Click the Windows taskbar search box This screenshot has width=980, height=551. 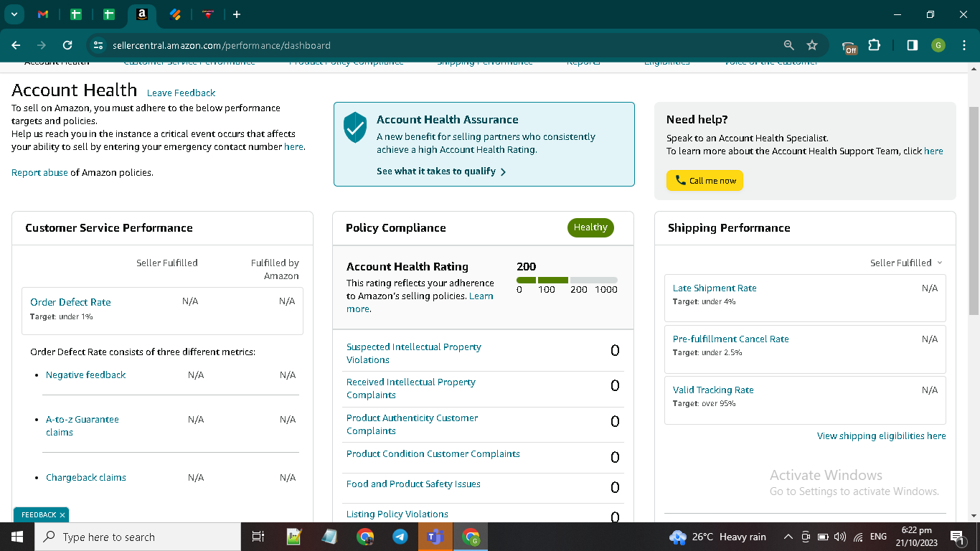point(137,537)
